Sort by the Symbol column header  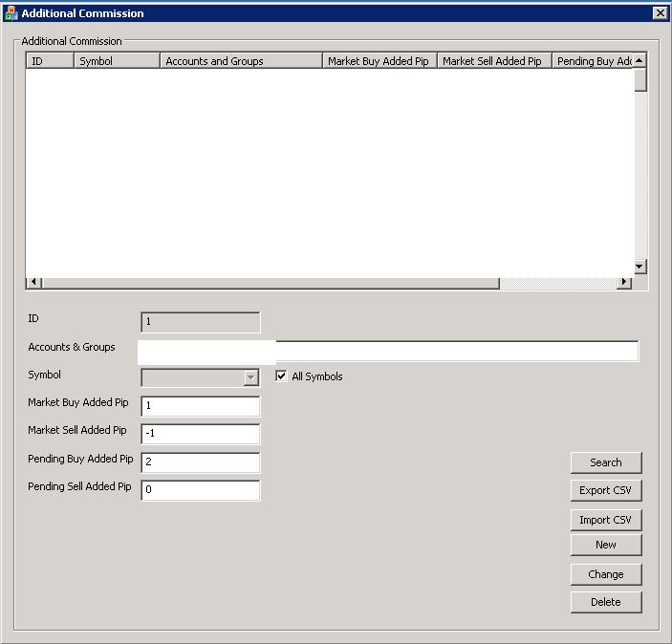pyautogui.click(x=116, y=61)
